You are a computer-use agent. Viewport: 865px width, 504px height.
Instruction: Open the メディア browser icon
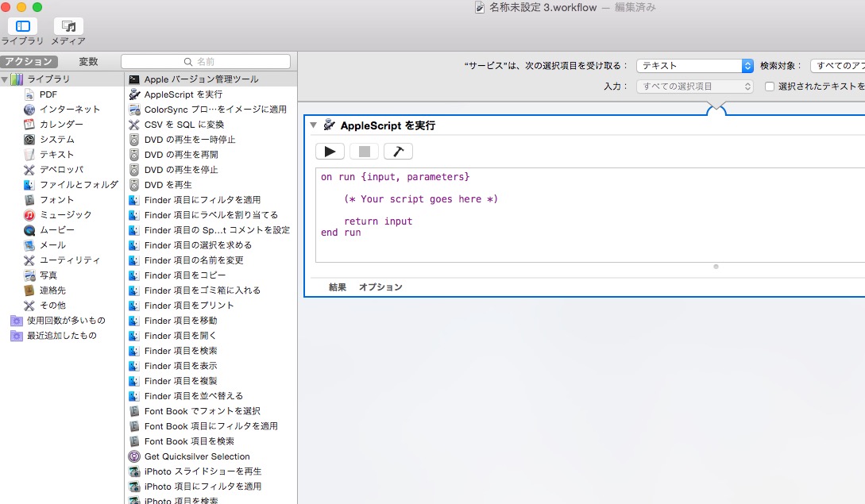(68, 25)
